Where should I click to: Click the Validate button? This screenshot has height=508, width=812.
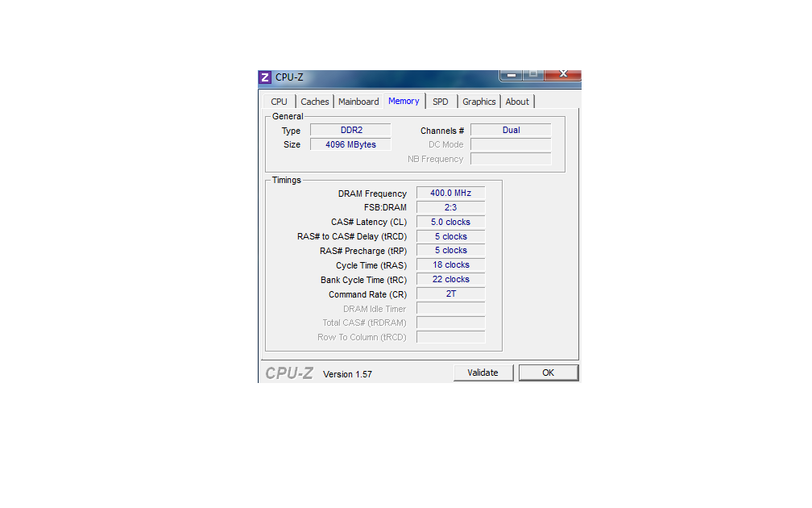(483, 373)
